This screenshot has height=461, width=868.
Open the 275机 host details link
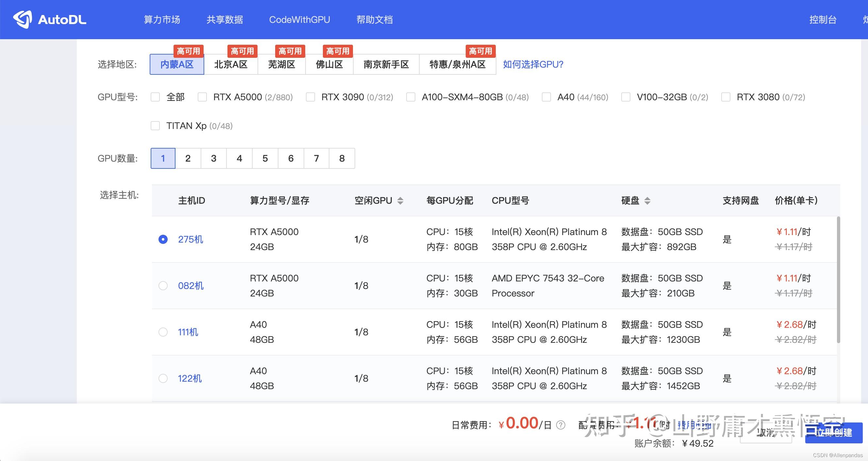point(191,239)
